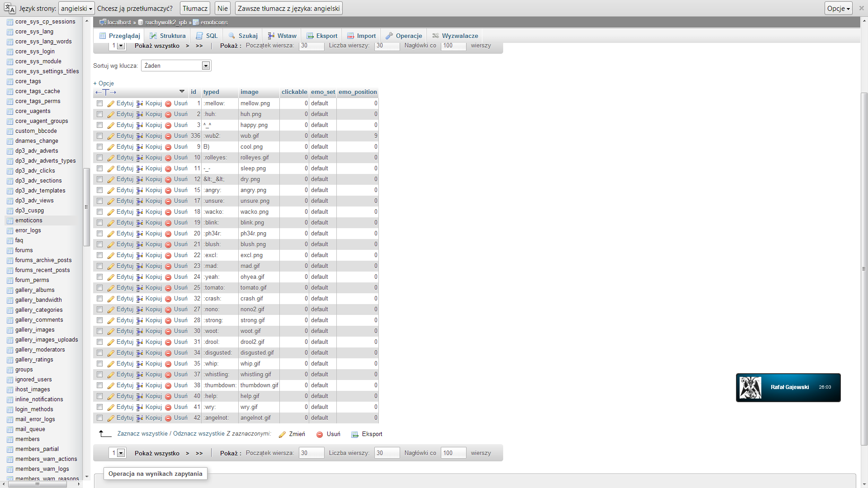Click the pencil edit icon for :mellow: row

tap(111, 103)
